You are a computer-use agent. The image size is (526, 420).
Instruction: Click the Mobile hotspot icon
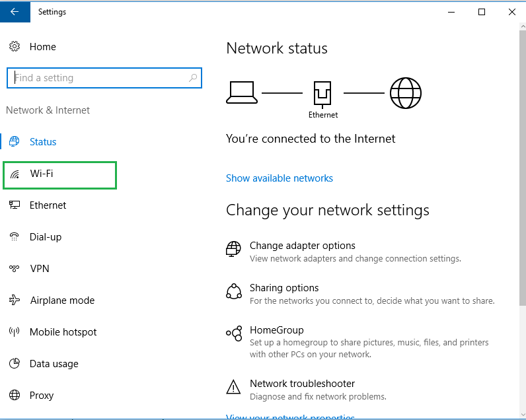point(15,332)
